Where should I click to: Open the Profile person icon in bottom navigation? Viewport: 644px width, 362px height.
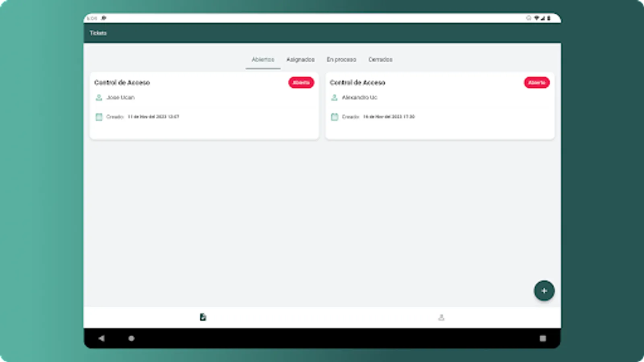(x=441, y=317)
